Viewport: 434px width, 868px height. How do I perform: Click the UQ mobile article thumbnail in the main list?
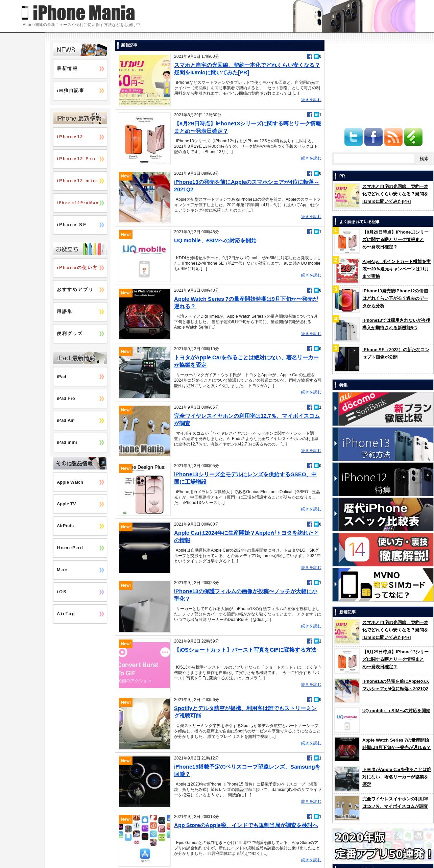(x=144, y=256)
